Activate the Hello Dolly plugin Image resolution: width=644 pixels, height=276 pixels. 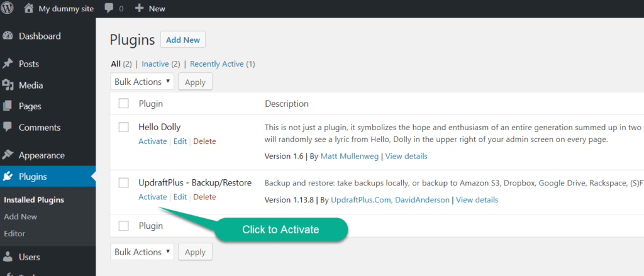(153, 141)
